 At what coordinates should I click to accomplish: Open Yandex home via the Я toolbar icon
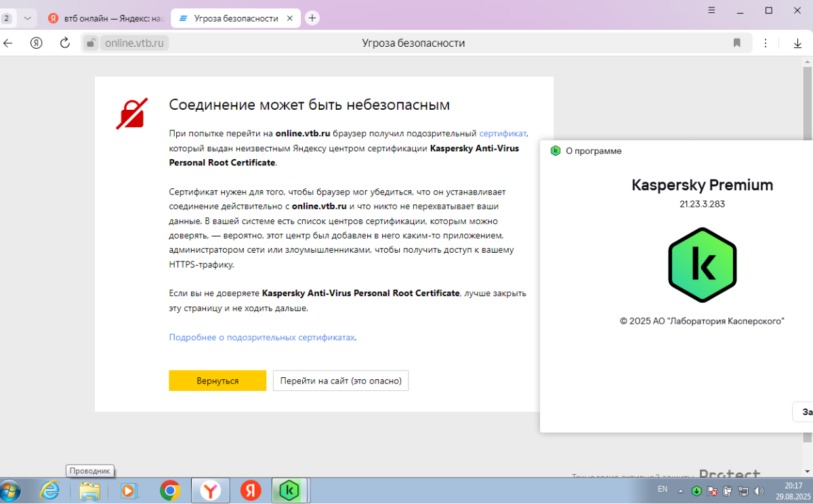click(37, 43)
